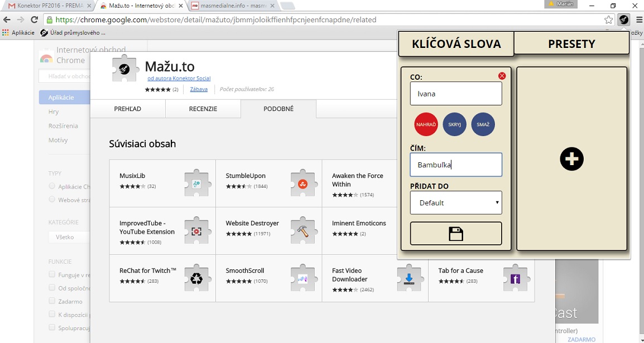Click the CO text field containing Ivana
Screen dimensions: 644x343
point(456,94)
